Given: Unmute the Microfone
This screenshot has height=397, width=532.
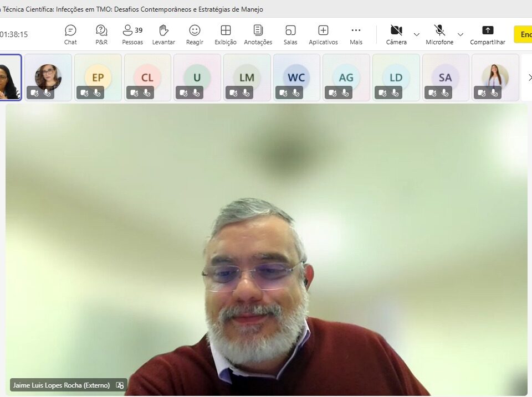Looking at the screenshot, I should click(x=439, y=34).
